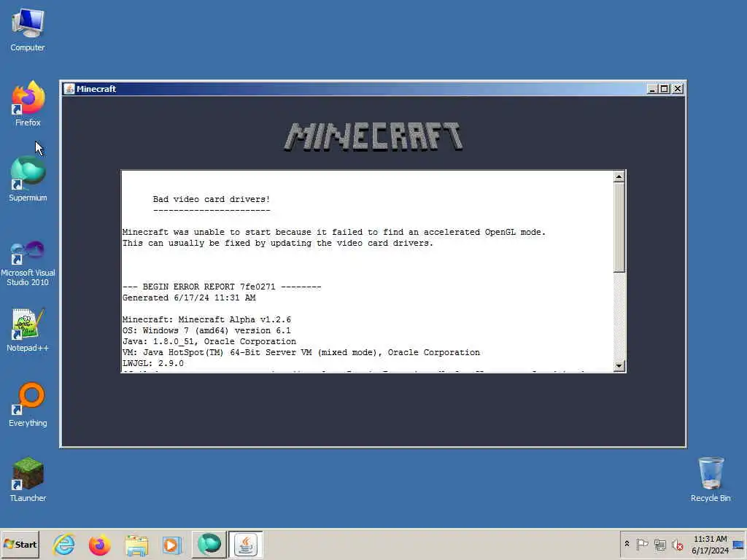Close the Minecraft window
The image size is (747, 560).
click(x=678, y=88)
